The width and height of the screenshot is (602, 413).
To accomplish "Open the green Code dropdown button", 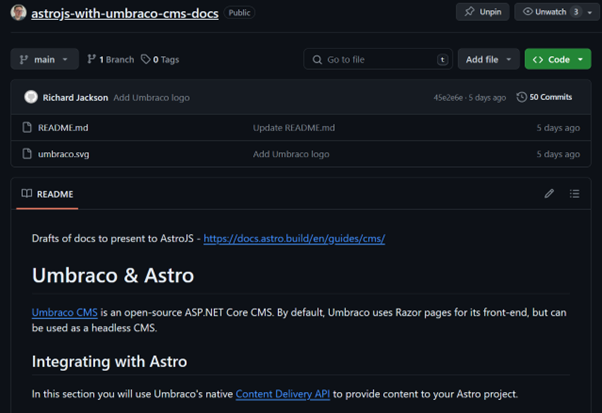I will click(558, 59).
